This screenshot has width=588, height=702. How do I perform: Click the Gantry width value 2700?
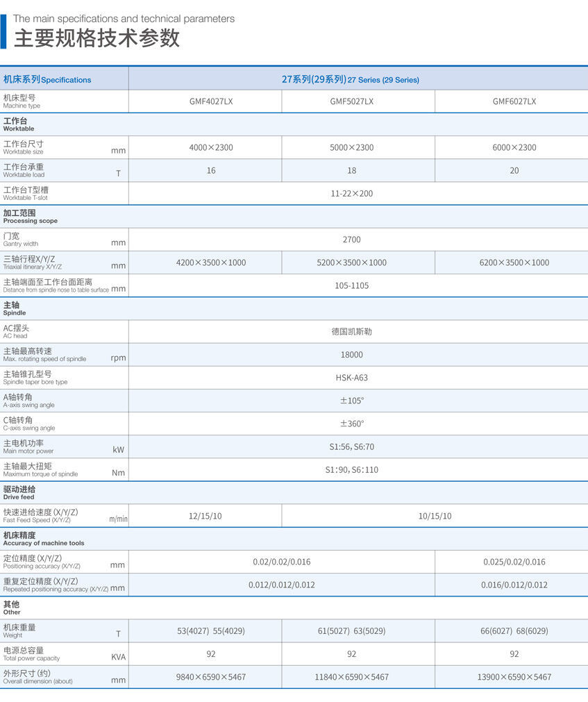[x=351, y=240]
